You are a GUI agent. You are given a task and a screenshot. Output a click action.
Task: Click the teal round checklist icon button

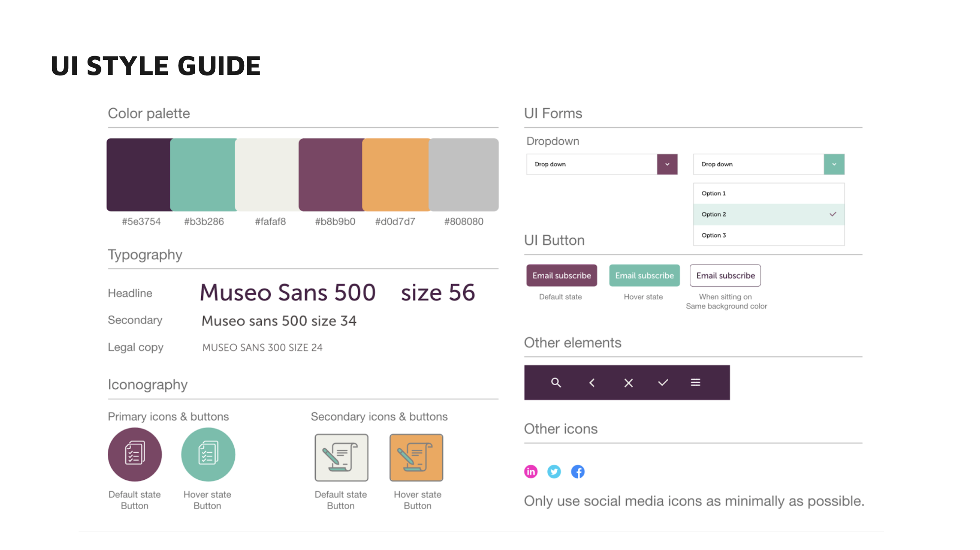tap(208, 454)
